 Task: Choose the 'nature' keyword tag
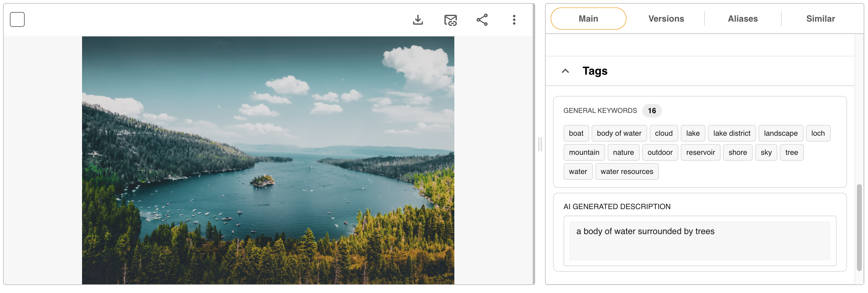coord(623,153)
